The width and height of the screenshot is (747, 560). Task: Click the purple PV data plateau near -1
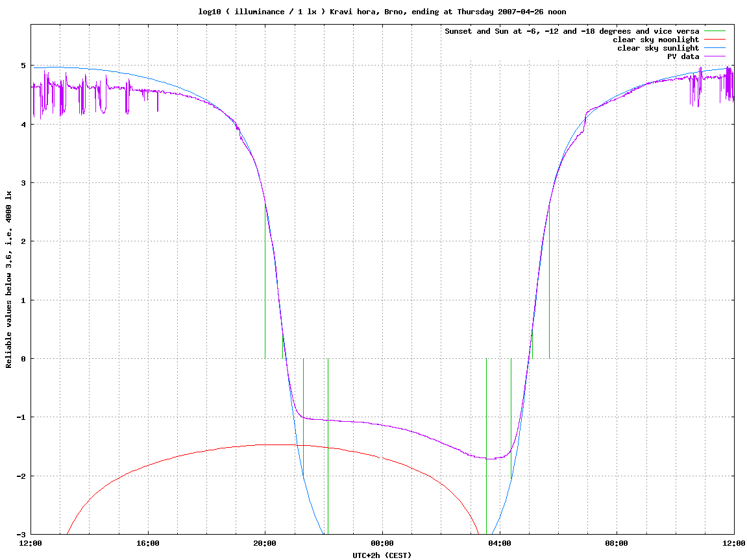tap(334, 420)
